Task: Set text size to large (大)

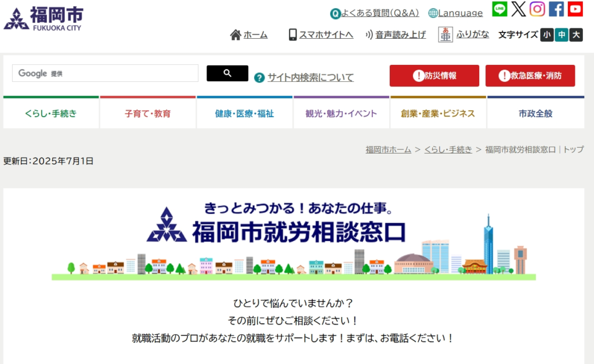Action: click(x=575, y=35)
